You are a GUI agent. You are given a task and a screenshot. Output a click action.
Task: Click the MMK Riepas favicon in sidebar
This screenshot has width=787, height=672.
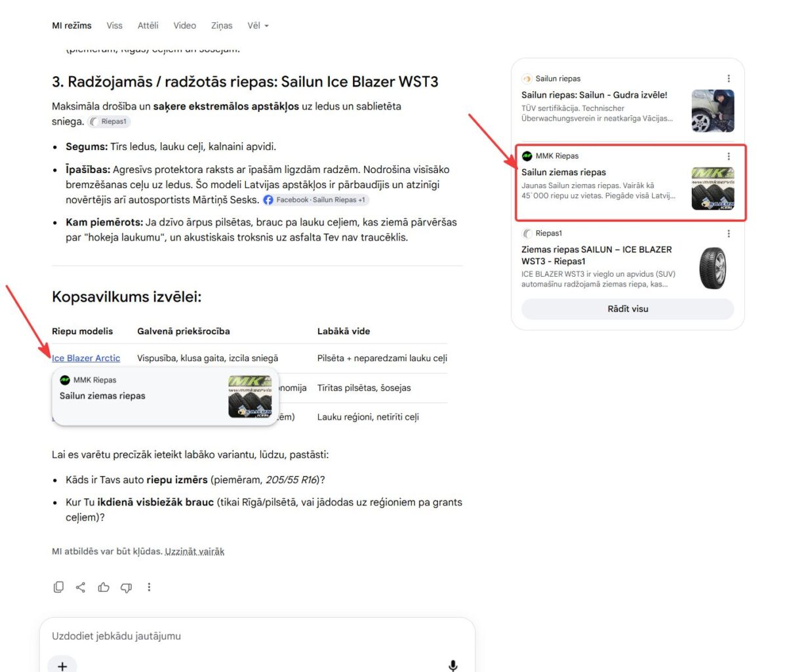pyautogui.click(x=527, y=156)
